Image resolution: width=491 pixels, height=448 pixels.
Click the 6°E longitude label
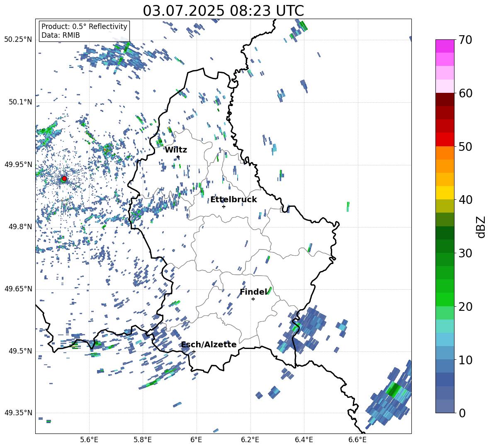coord(196,440)
